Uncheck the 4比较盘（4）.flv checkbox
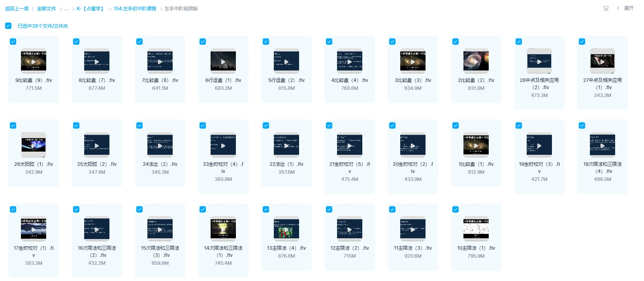644x281 pixels. [x=329, y=42]
